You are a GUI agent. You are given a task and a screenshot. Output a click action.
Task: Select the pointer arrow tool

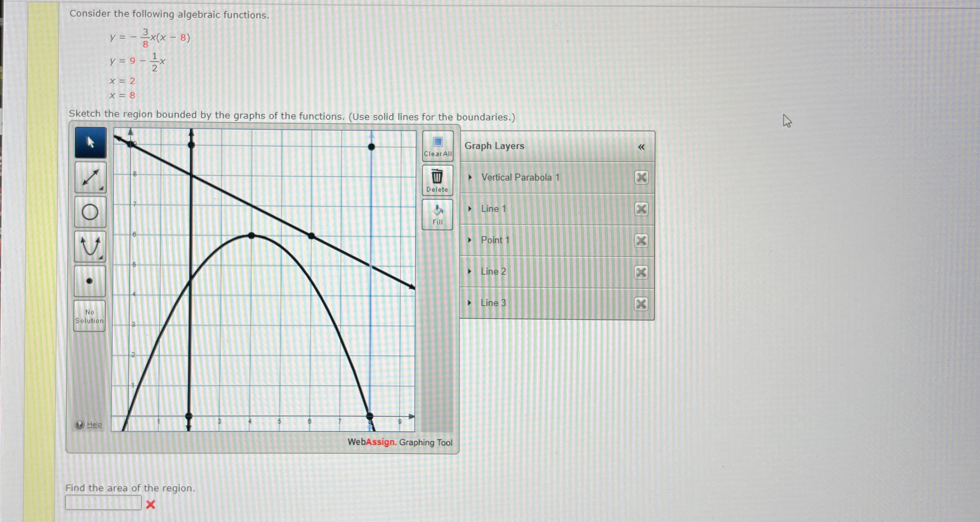91,143
